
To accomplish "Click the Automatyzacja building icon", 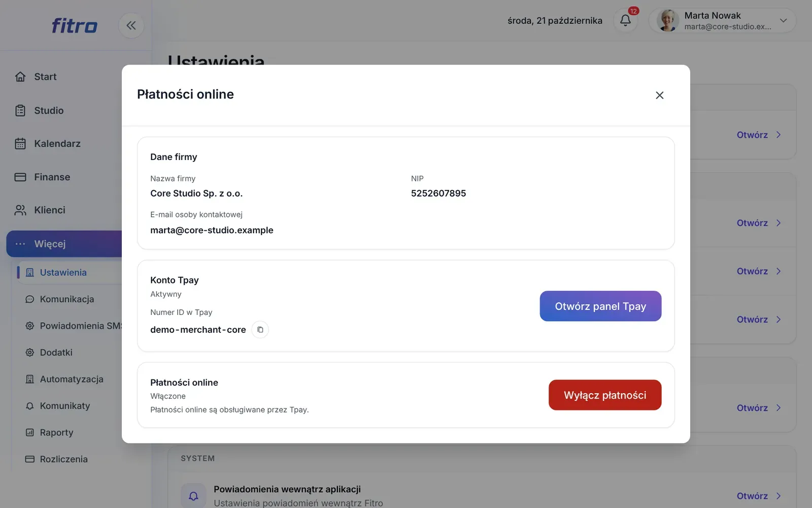I will click(30, 379).
